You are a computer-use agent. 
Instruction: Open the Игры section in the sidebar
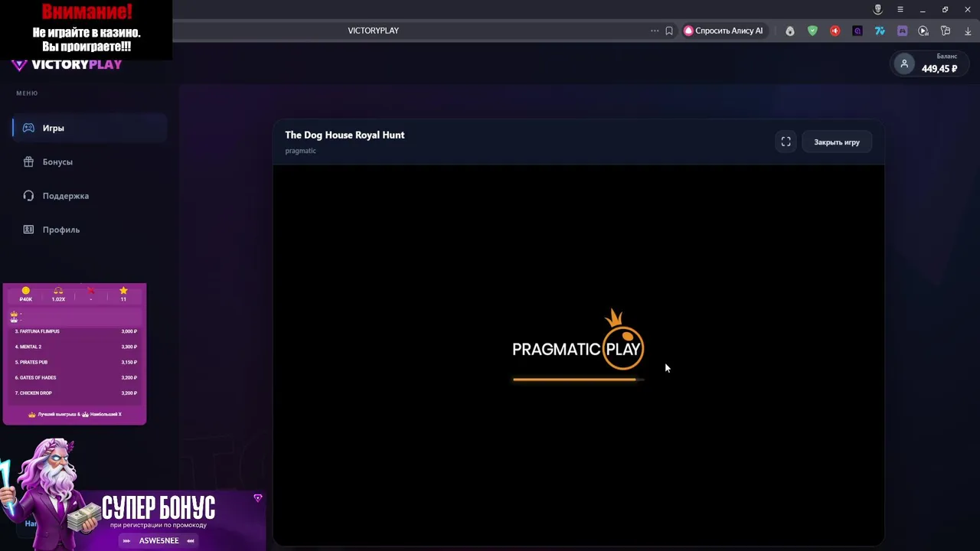pyautogui.click(x=90, y=128)
